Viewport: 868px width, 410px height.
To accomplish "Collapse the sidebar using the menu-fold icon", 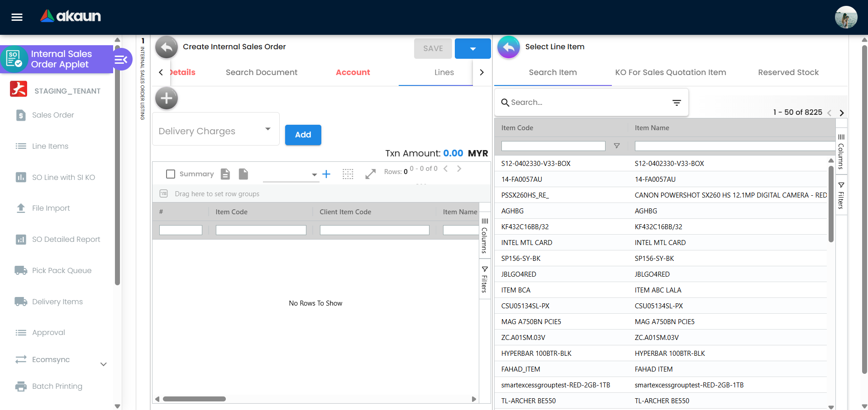I will click(x=121, y=59).
